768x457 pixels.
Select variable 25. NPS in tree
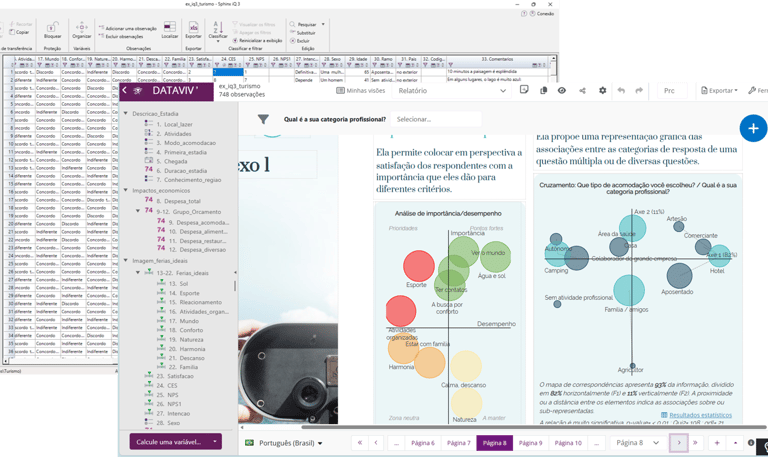coord(168,395)
